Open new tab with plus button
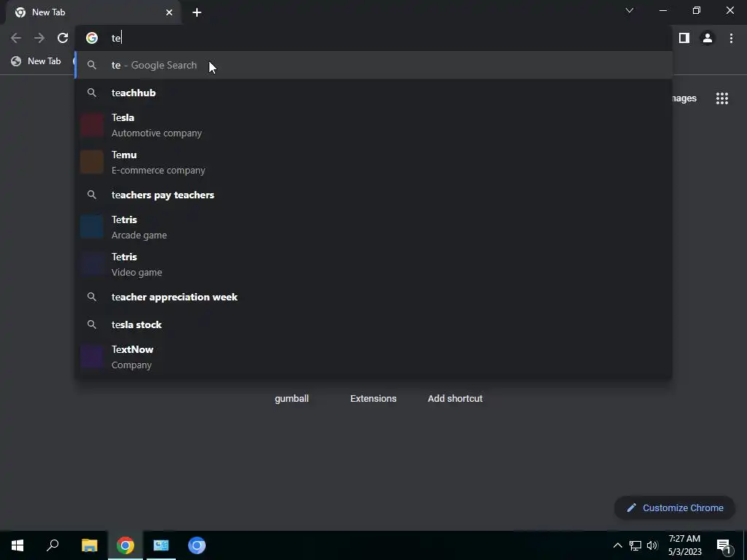This screenshot has width=747, height=560. tap(197, 12)
